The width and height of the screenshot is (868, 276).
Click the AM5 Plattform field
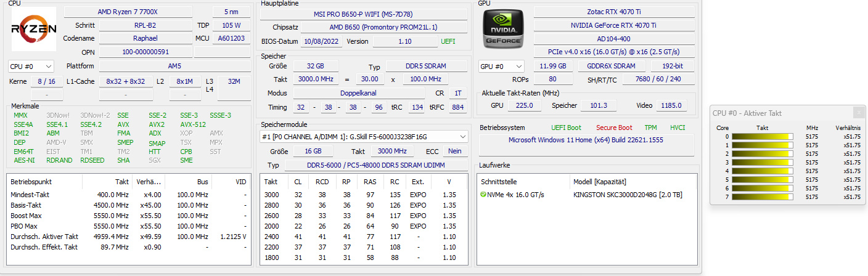[174, 66]
